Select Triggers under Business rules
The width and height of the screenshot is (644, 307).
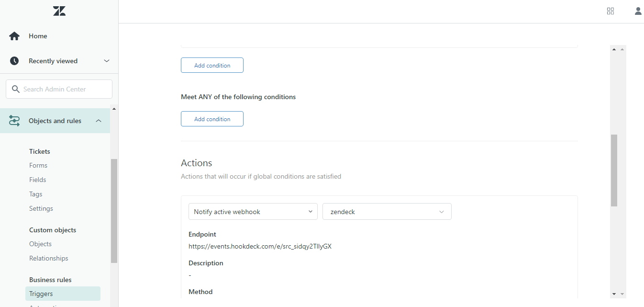pos(41,294)
